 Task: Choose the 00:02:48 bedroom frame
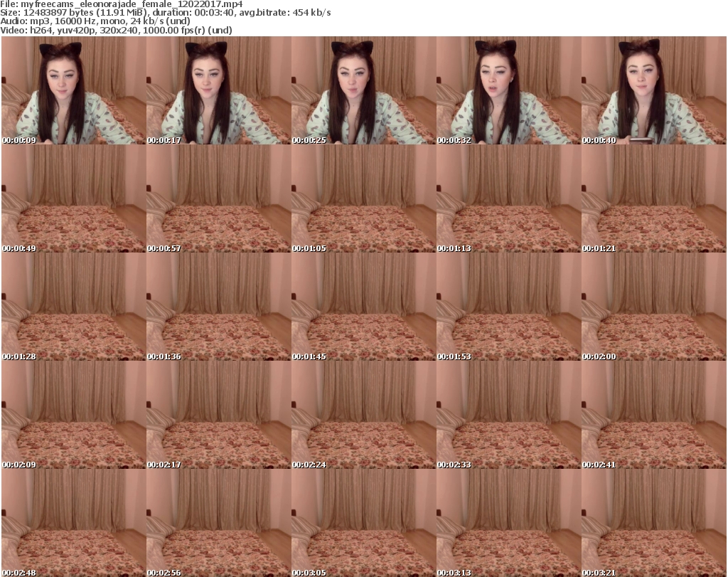click(74, 523)
